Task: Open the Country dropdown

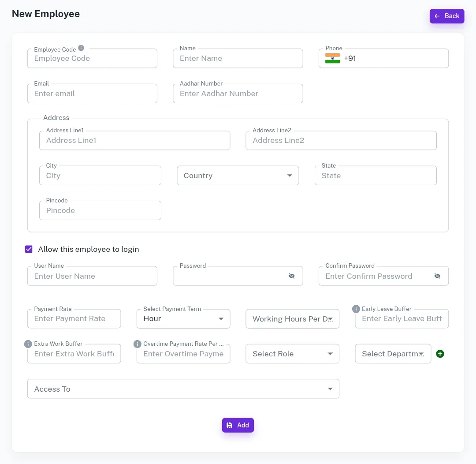Action: click(238, 176)
